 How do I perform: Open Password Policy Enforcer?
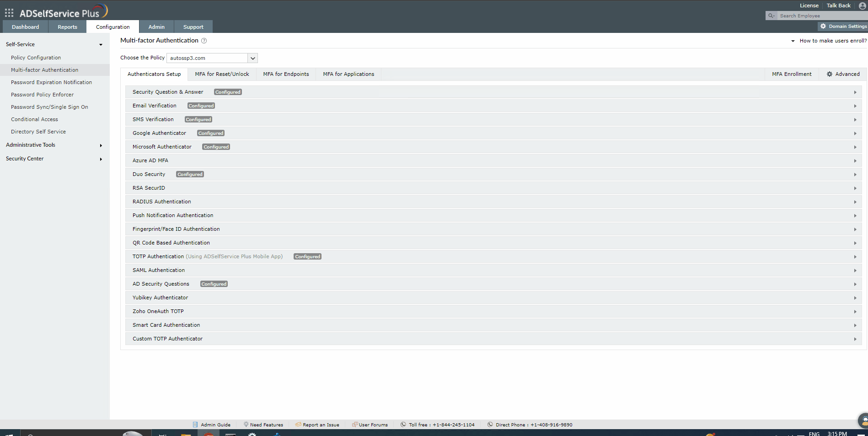(42, 95)
